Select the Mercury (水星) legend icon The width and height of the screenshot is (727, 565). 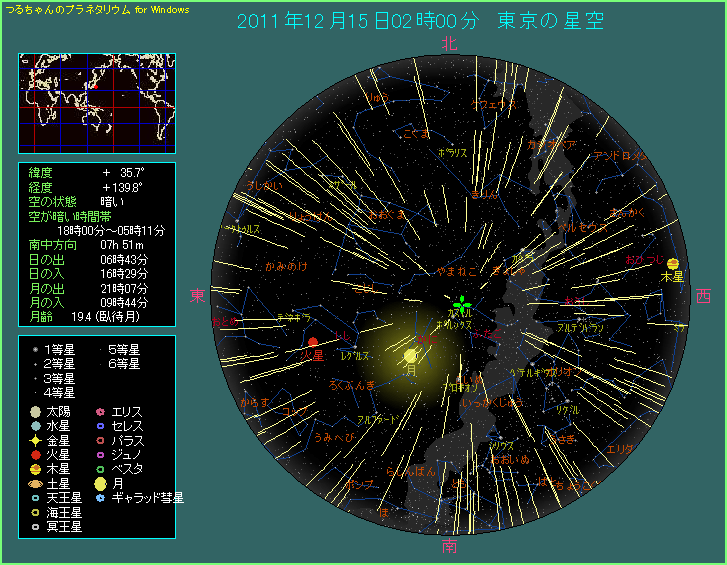35,426
